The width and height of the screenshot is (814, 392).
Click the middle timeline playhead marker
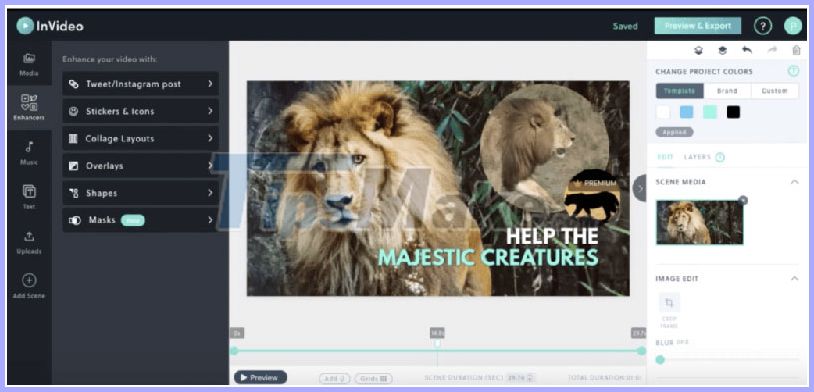(437, 343)
